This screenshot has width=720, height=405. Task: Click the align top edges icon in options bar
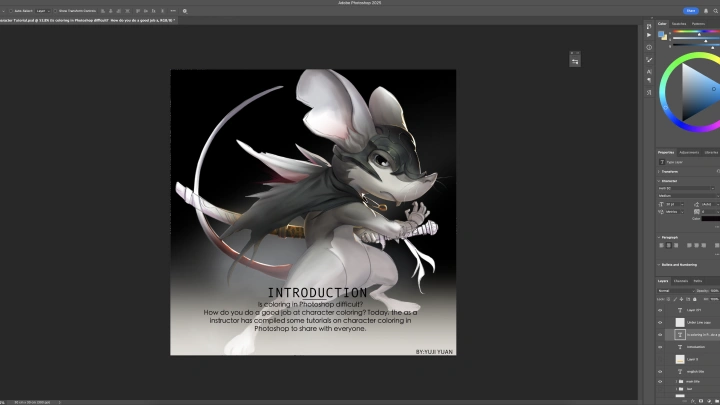pyautogui.click(x=138, y=11)
